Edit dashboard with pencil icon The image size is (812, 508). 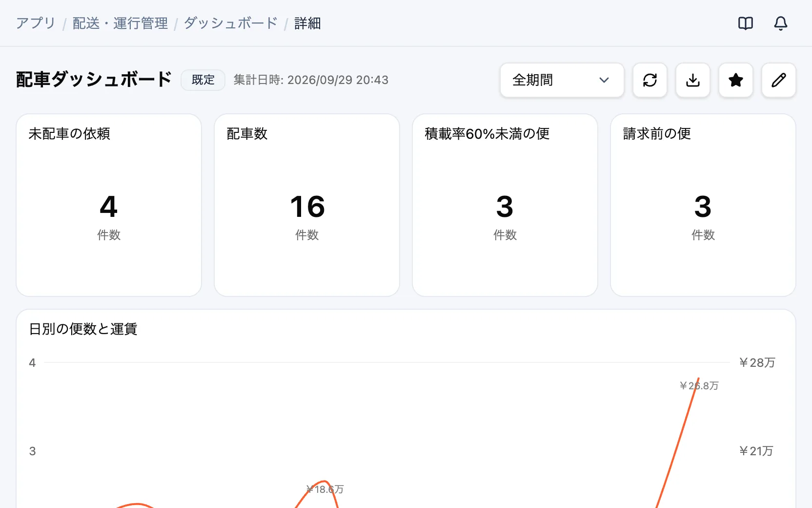pyautogui.click(x=779, y=80)
